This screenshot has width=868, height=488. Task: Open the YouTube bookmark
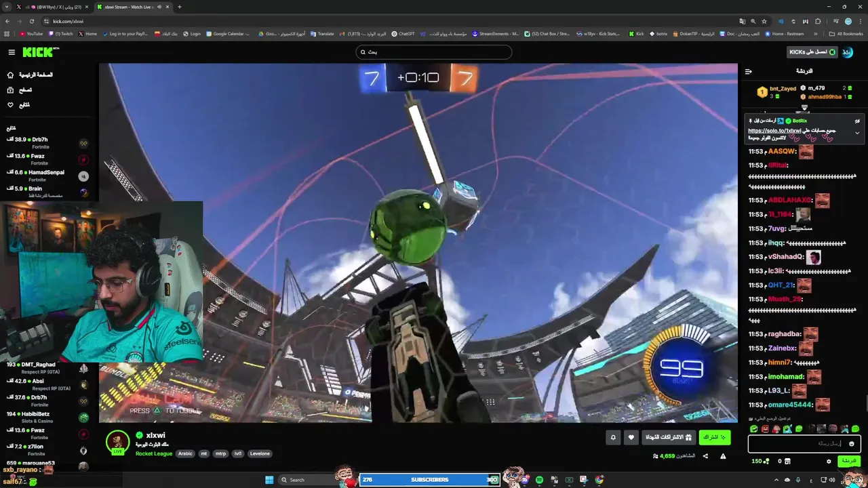pos(31,34)
